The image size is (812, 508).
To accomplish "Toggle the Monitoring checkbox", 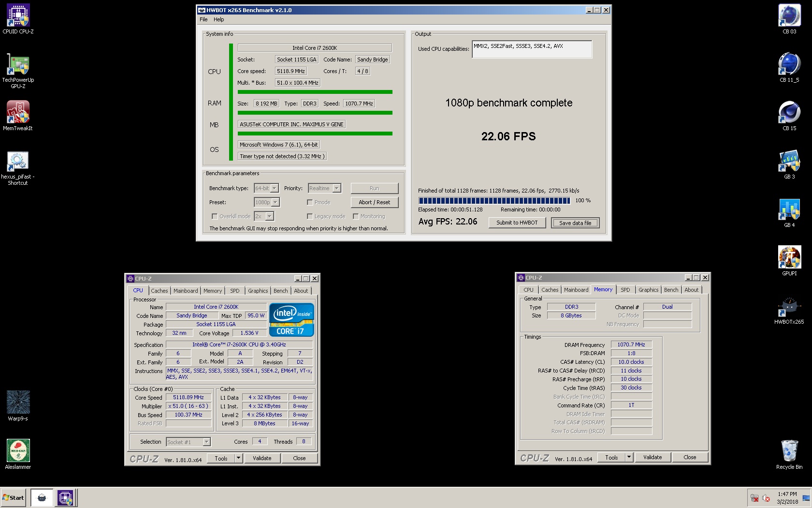I will 356,216.
